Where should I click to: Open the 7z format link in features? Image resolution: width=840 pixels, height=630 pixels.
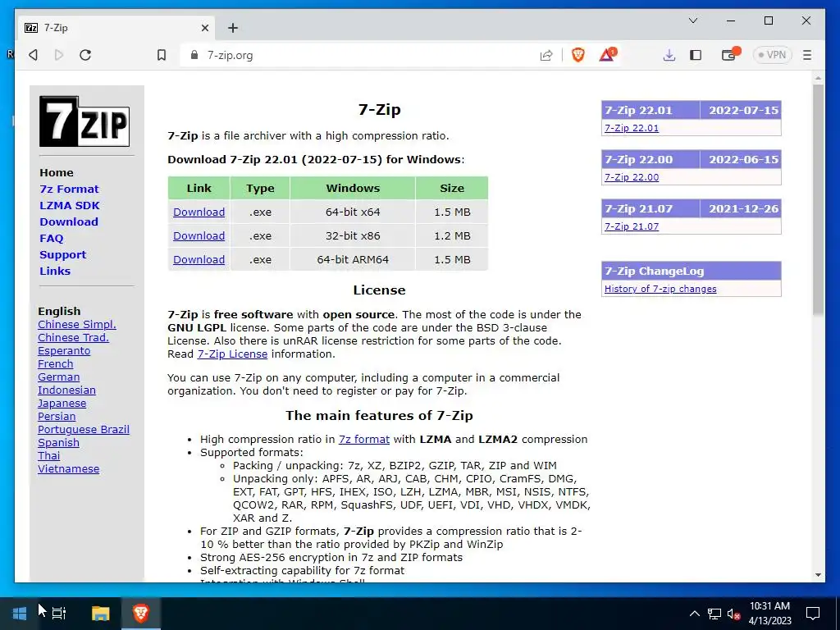click(x=363, y=440)
